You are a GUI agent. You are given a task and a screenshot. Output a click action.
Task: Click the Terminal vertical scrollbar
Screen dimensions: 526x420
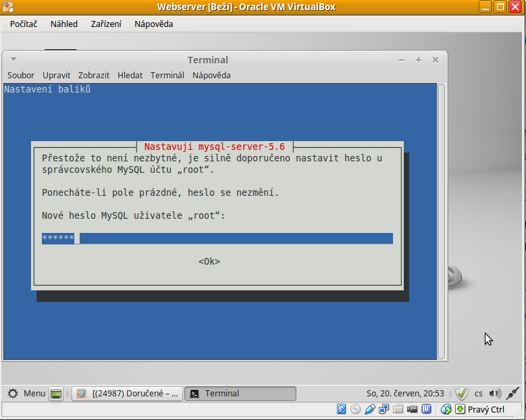(442, 221)
